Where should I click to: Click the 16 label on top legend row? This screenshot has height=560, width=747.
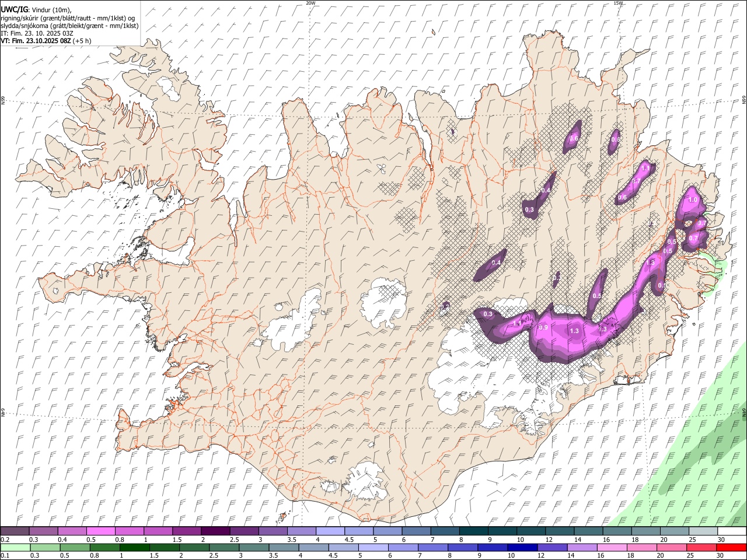pos(606,540)
